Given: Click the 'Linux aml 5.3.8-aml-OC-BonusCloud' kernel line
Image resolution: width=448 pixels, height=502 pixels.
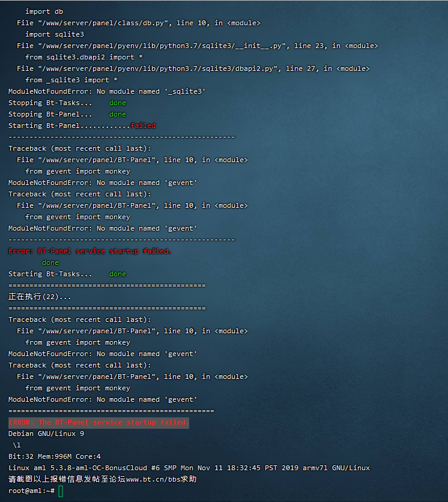Looking at the screenshot, I should [189, 468].
